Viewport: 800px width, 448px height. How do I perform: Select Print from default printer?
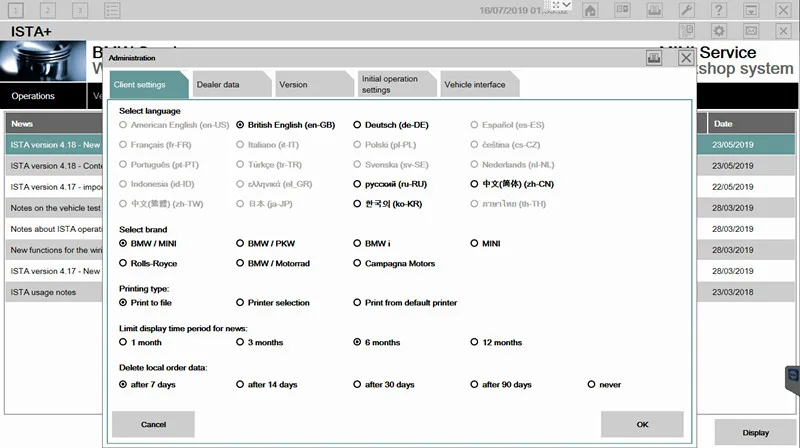pos(405,303)
